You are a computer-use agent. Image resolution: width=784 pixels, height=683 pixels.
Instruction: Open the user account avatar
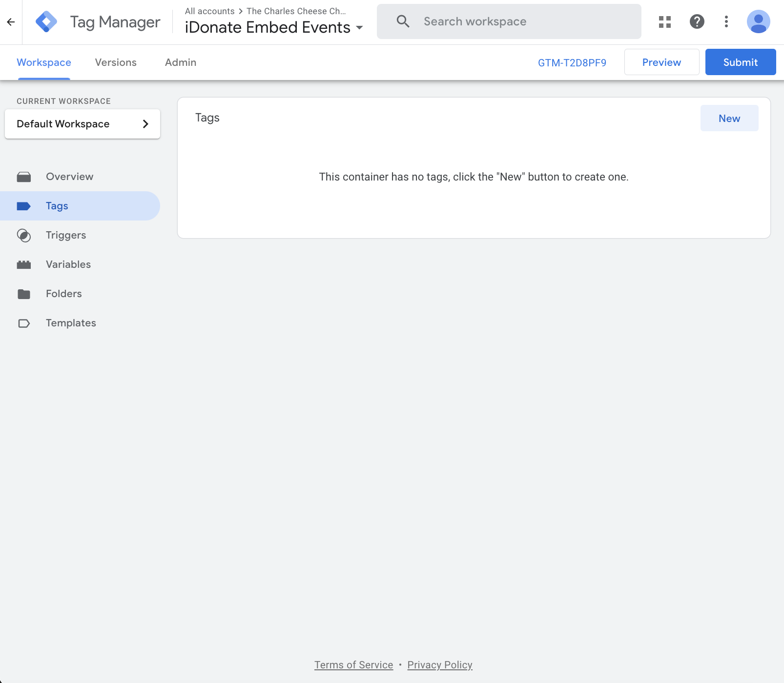[x=759, y=21]
